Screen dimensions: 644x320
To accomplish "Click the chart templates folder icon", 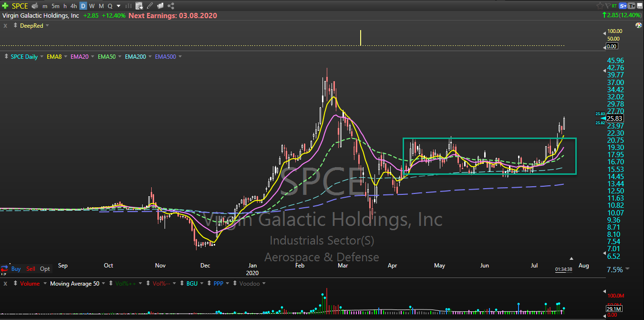I will pos(160,6).
